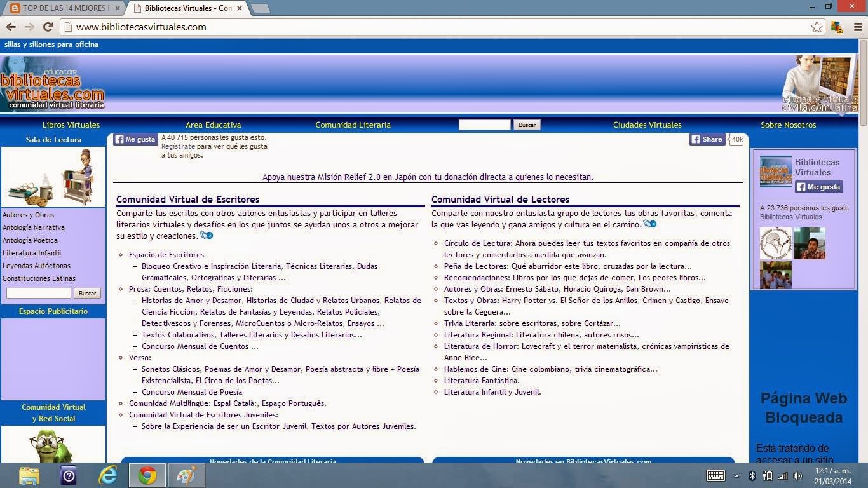The image size is (868, 488).
Task: Click the back navigation arrow
Action: click(11, 27)
